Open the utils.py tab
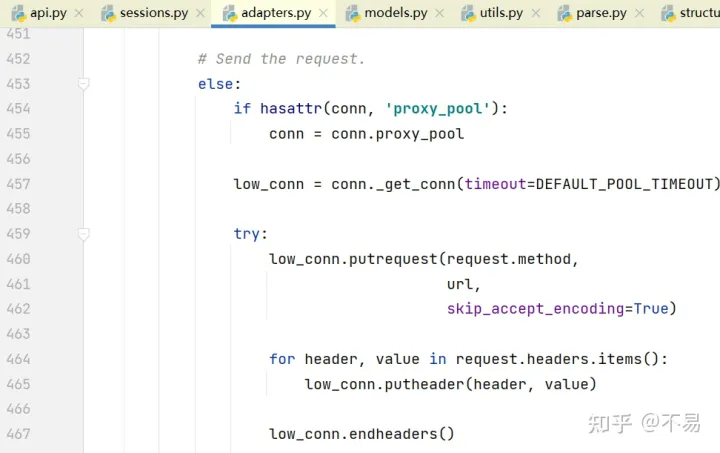Viewport: 720px width, 453px height. point(501,13)
